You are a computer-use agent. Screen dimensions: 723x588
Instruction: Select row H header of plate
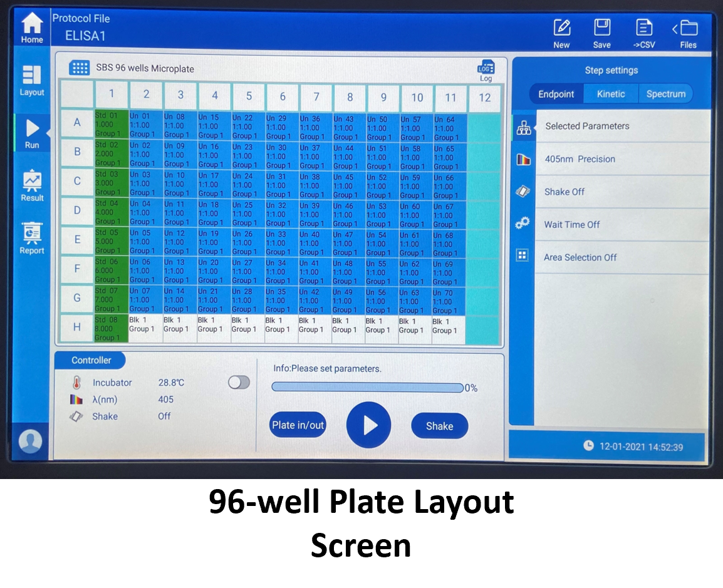[77, 327]
